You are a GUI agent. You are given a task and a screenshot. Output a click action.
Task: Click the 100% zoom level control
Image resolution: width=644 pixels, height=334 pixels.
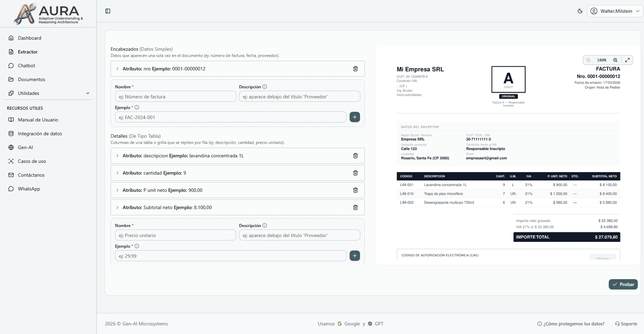point(602,60)
